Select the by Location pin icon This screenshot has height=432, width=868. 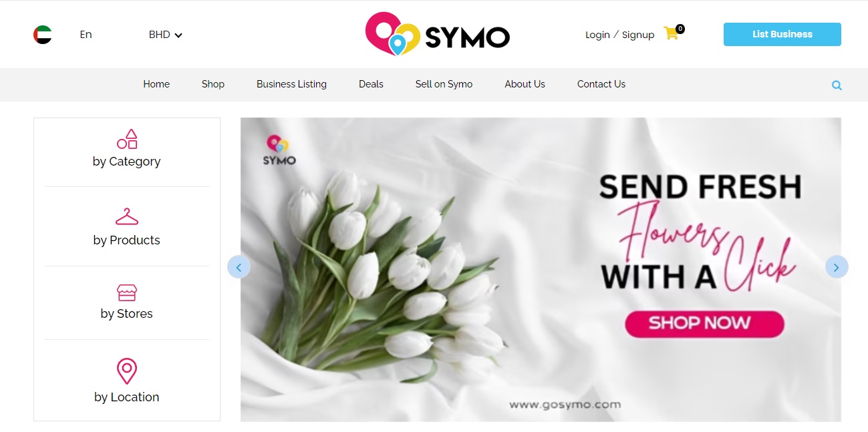[x=127, y=371]
